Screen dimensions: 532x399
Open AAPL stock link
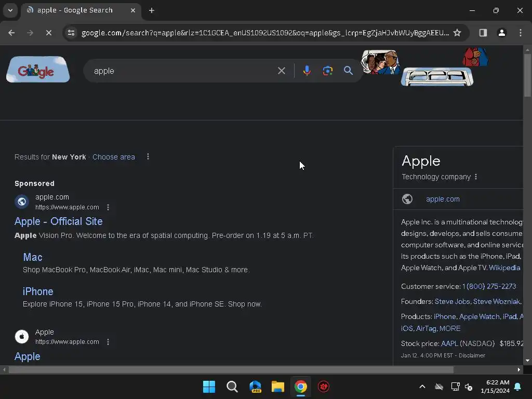[449, 343]
